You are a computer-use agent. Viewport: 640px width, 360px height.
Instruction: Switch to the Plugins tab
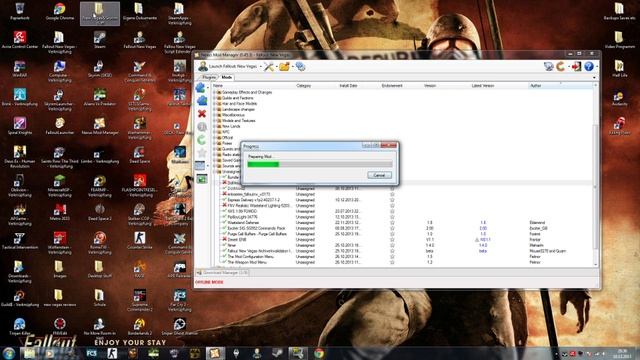[x=209, y=77]
